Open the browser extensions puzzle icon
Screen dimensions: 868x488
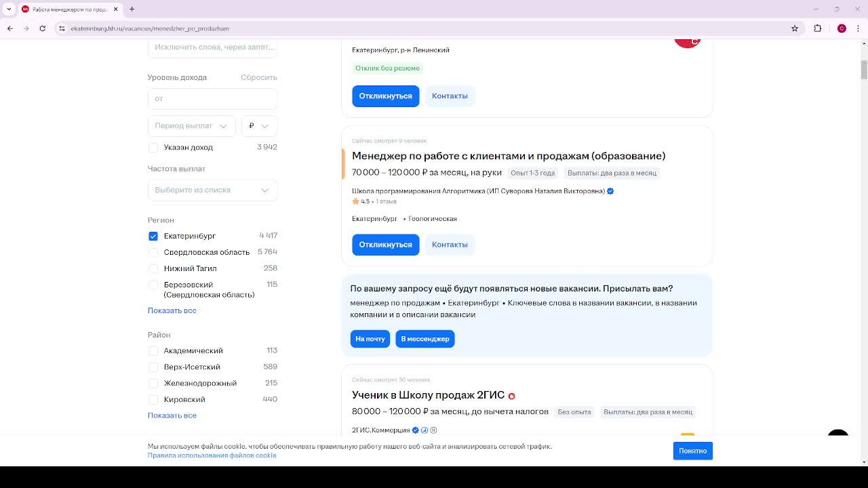click(x=817, y=28)
